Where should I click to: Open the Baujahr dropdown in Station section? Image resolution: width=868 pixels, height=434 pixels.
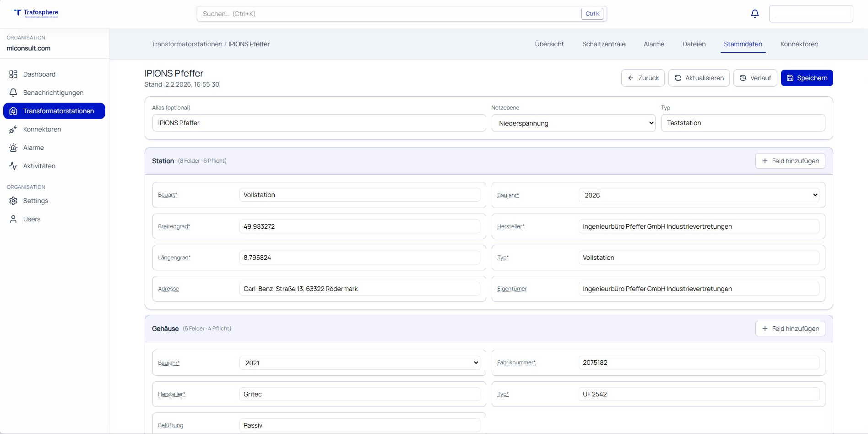[699, 195]
